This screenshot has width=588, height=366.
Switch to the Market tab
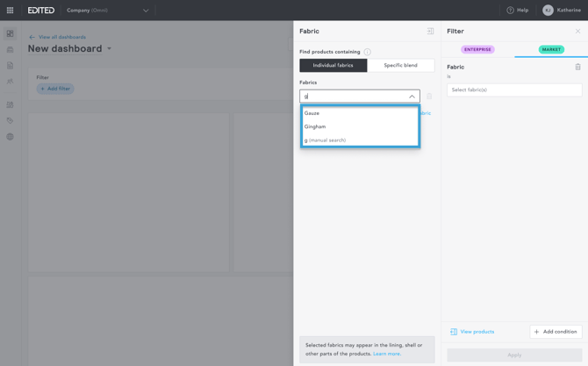pos(551,50)
